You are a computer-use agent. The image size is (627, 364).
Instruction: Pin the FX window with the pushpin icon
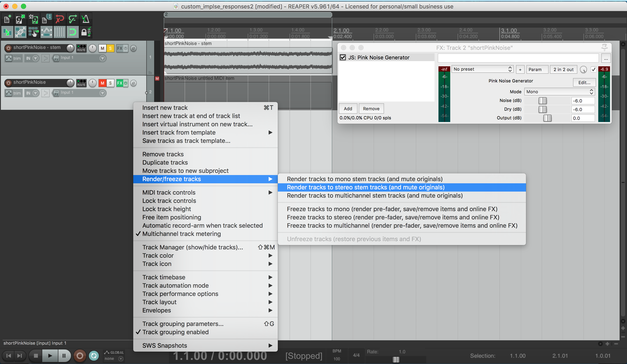click(x=604, y=47)
